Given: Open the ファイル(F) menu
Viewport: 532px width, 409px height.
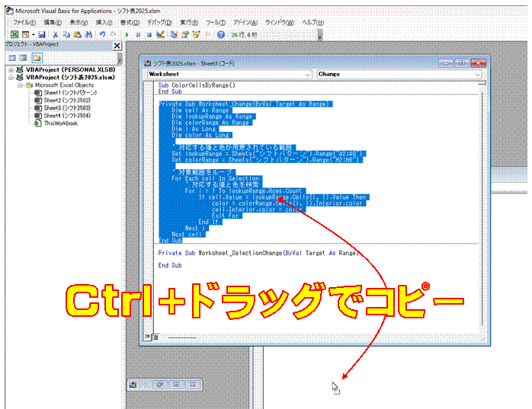Looking at the screenshot, I should pos(24,22).
